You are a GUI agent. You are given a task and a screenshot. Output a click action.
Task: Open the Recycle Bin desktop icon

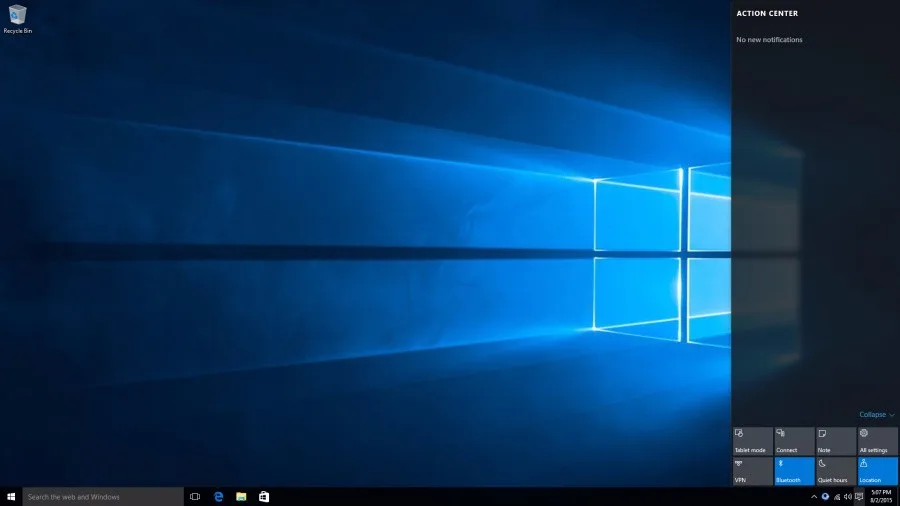point(17,19)
